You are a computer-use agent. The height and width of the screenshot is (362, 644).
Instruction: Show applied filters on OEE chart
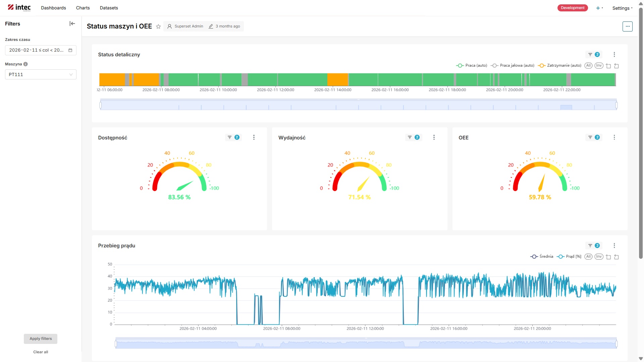click(594, 137)
